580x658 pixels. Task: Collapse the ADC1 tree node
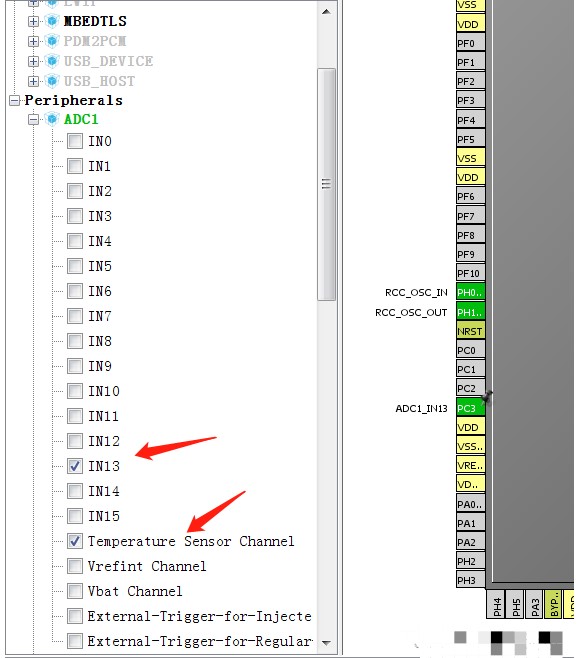point(34,120)
